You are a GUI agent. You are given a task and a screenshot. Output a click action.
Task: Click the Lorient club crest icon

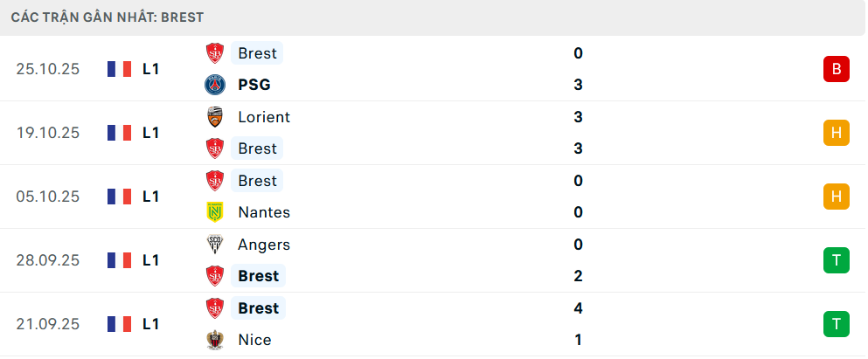click(x=214, y=117)
